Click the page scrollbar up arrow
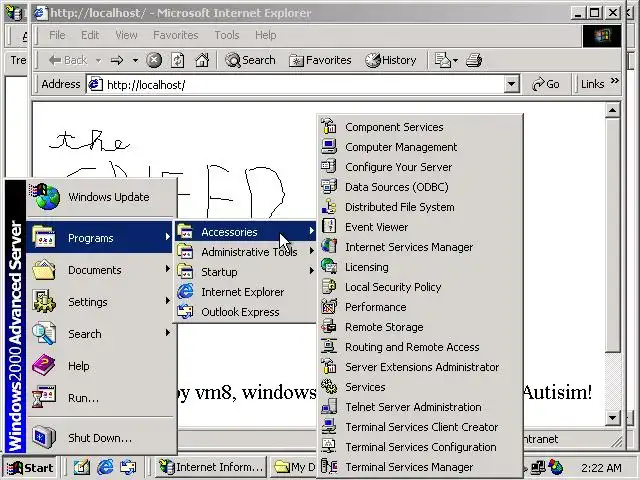Screen dimensions: 640x480 613,110
